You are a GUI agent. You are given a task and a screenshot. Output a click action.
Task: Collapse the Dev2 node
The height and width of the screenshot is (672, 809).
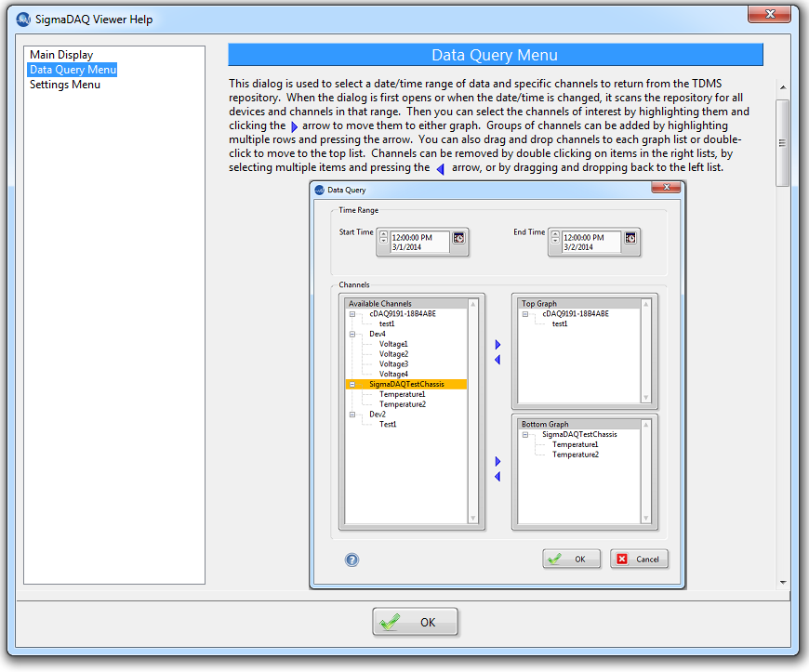click(351, 415)
